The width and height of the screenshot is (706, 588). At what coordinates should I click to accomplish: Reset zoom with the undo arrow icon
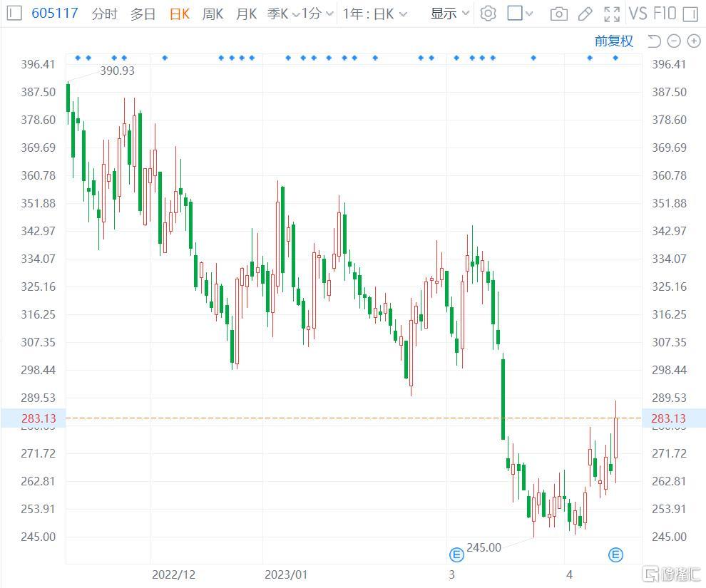654,41
